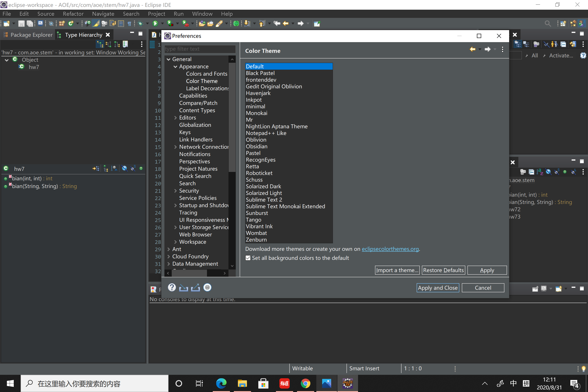Click the export preferences icon in dialog footer
Screen dimensions: 588x392
(x=195, y=288)
